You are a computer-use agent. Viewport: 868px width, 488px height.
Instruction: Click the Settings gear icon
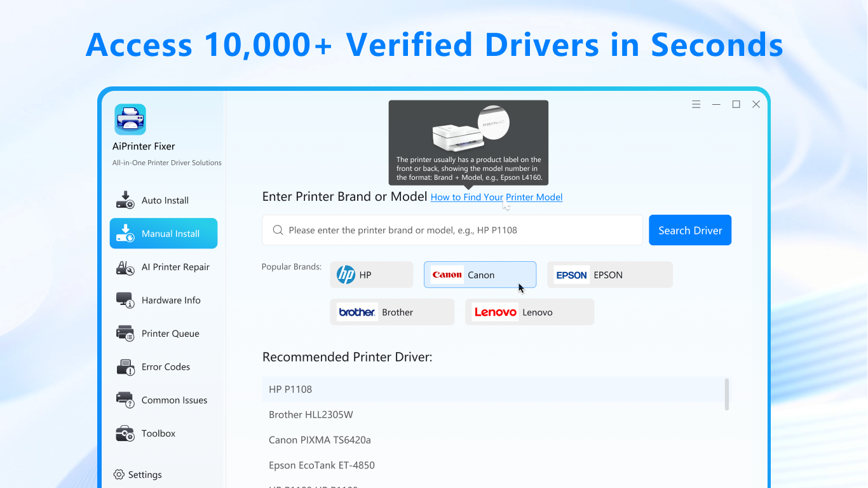point(119,475)
